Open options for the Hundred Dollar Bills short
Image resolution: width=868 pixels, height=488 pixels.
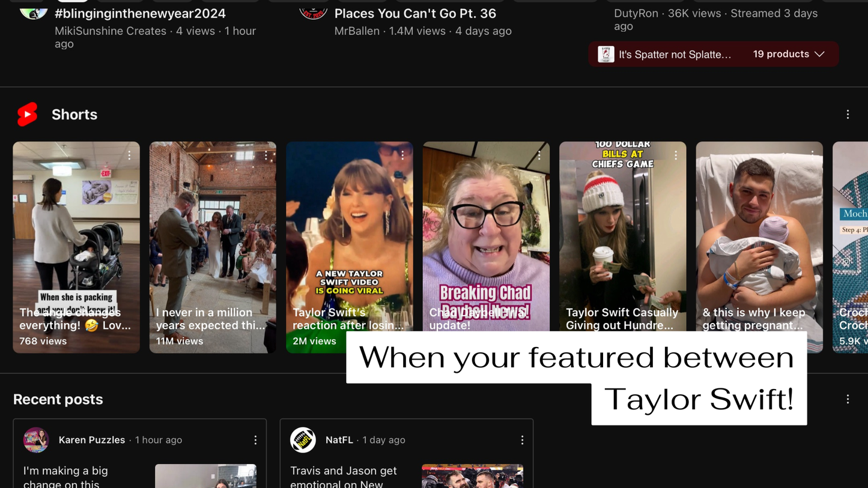[x=676, y=155]
